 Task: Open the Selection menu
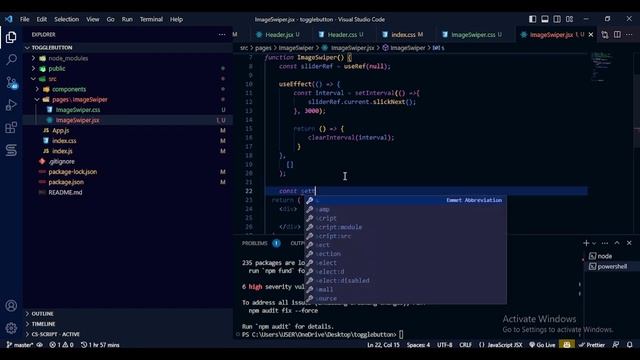(x=67, y=19)
